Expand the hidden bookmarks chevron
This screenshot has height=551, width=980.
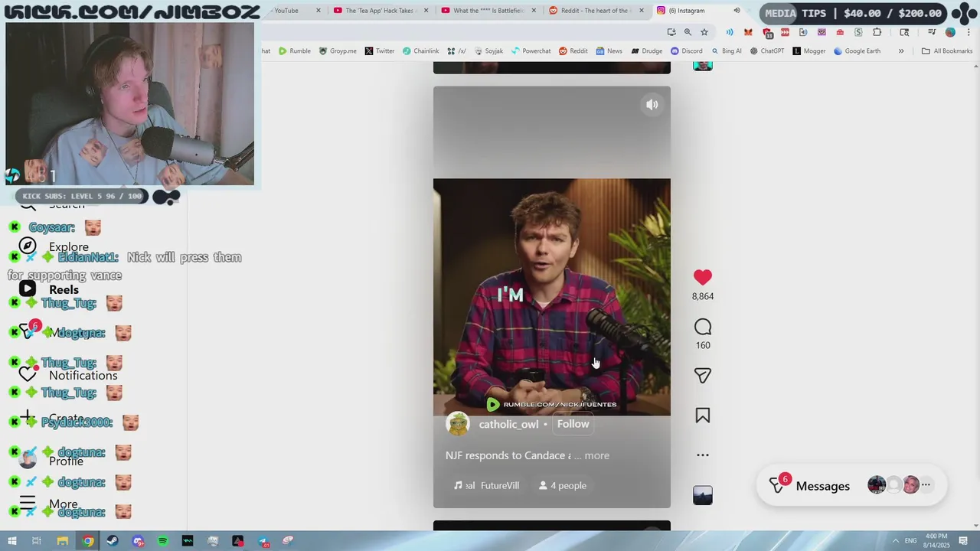pos(901,51)
